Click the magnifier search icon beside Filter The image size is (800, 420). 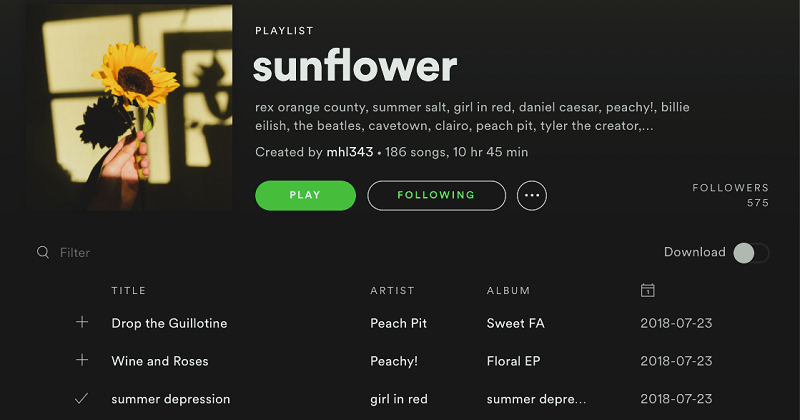[43, 253]
